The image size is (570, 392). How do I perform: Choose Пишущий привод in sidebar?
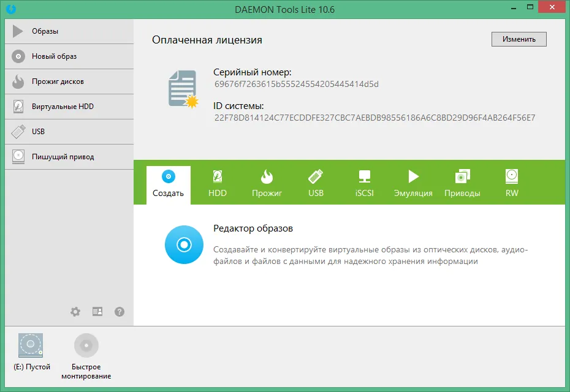tap(69, 157)
